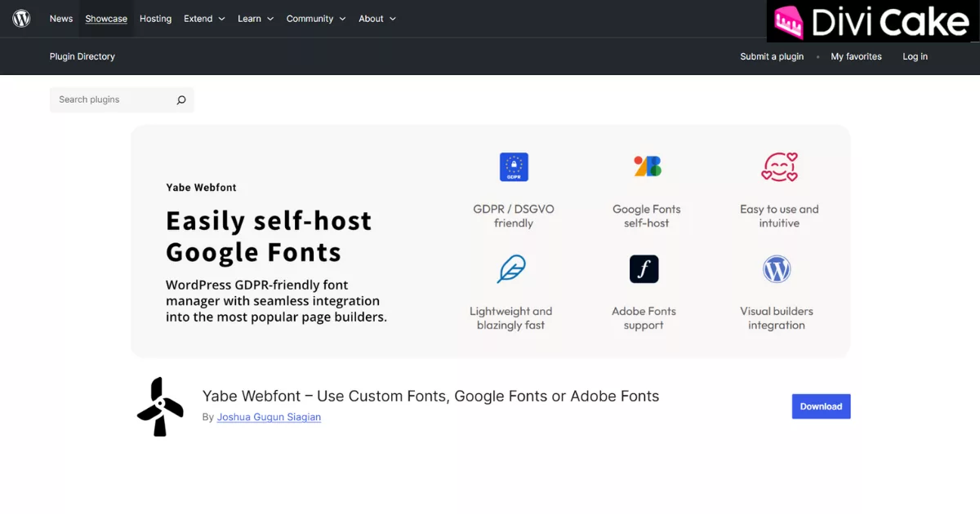
Task: Expand the About dropdown menu
Action: click(x=377, y=19)
